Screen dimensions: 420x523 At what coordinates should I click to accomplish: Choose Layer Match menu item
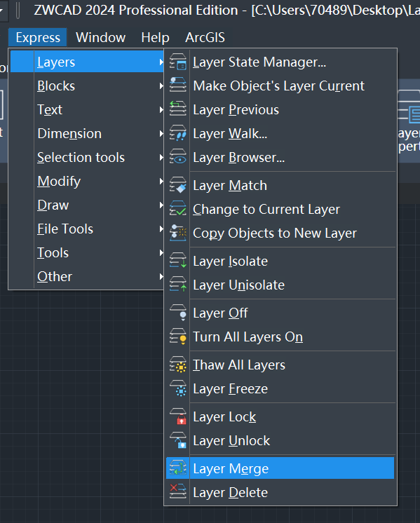pos(280,186)
